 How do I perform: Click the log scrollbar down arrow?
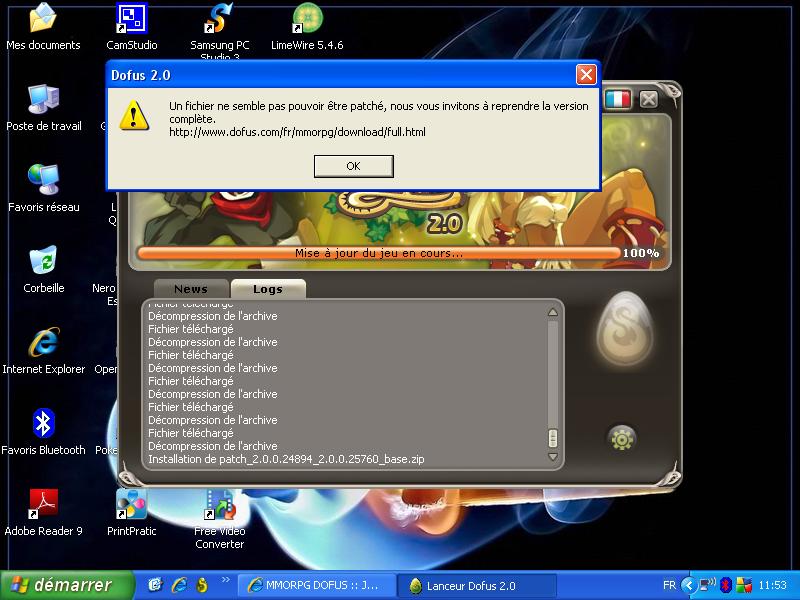click(553, 457)
